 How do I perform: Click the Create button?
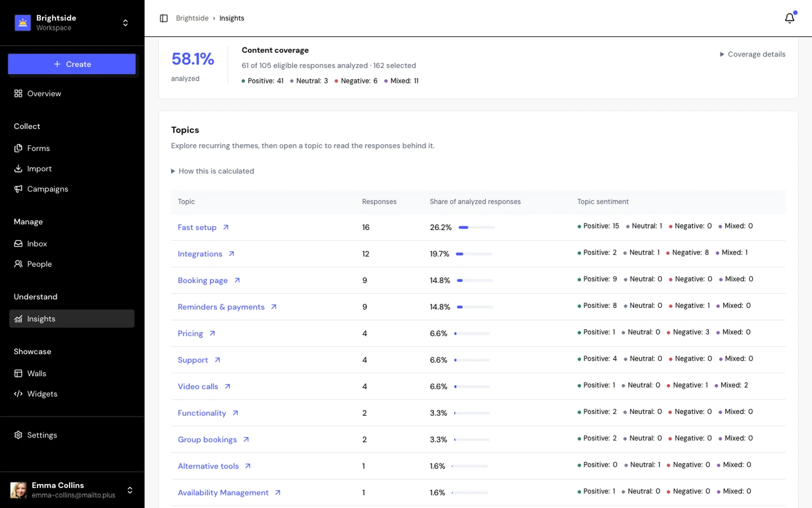72,64
